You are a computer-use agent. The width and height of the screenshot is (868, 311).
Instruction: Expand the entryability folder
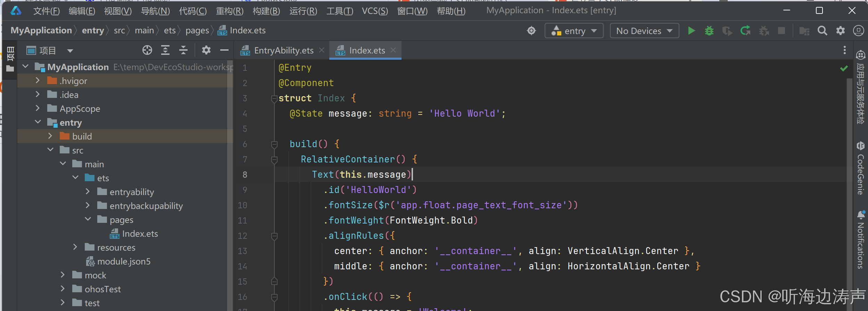pos(88,192)
